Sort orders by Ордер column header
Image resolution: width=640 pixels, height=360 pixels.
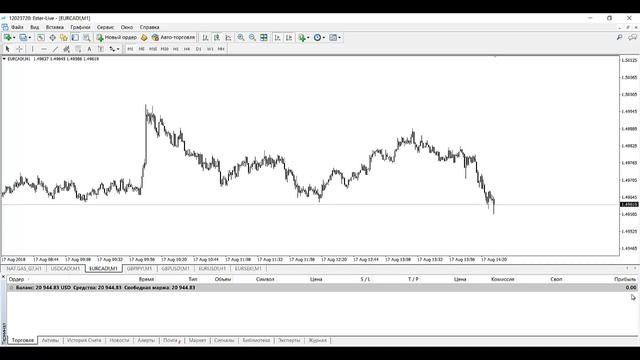16,279
